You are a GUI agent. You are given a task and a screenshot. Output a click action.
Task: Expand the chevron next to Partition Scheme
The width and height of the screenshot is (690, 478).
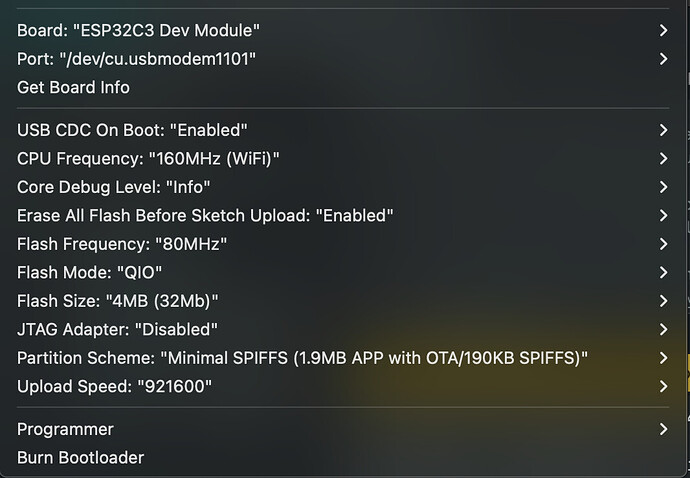(x=664, y=358)
